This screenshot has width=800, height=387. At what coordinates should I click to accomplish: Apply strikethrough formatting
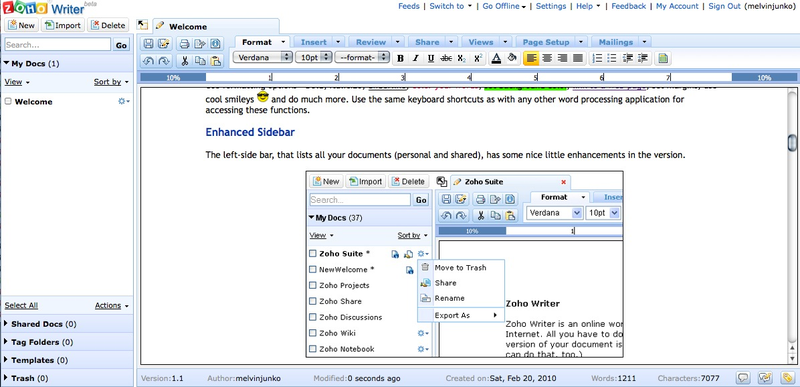(x=446, y=58)
